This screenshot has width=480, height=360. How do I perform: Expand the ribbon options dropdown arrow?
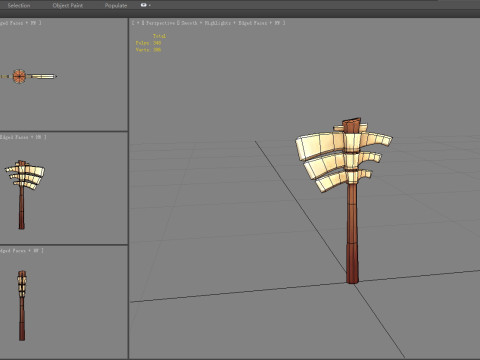tap(150, 5)
